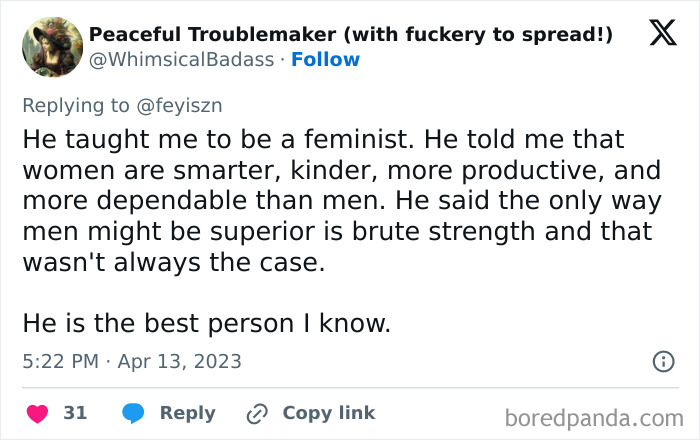The image size is (700, 440).
Task: Click the chain link copy icon
Action: (x=258, y=412)
